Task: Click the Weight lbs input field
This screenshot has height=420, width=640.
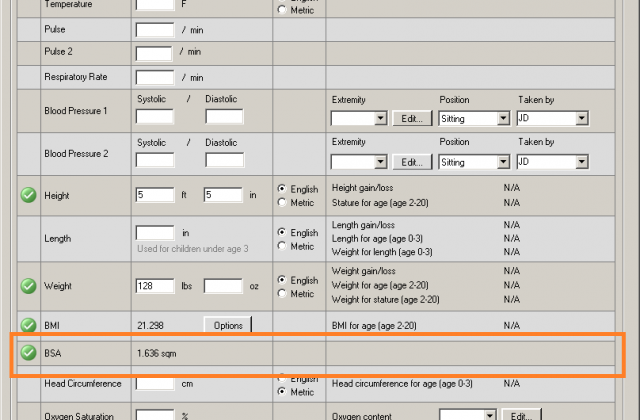Action: (x=154, y=286)
